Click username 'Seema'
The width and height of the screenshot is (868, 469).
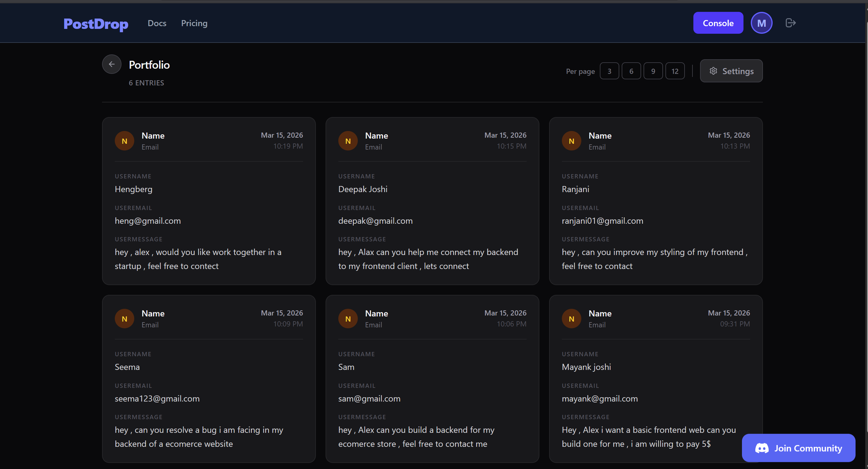coord(127,367)
